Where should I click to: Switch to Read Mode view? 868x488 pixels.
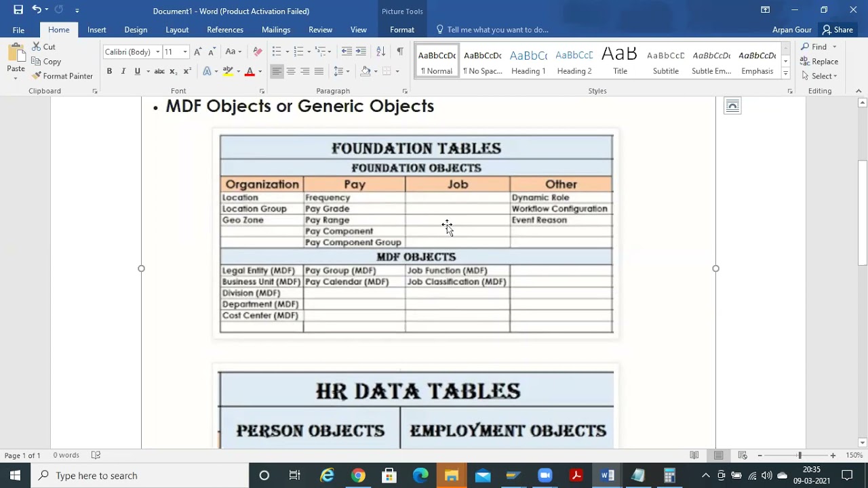click(694, 455)
